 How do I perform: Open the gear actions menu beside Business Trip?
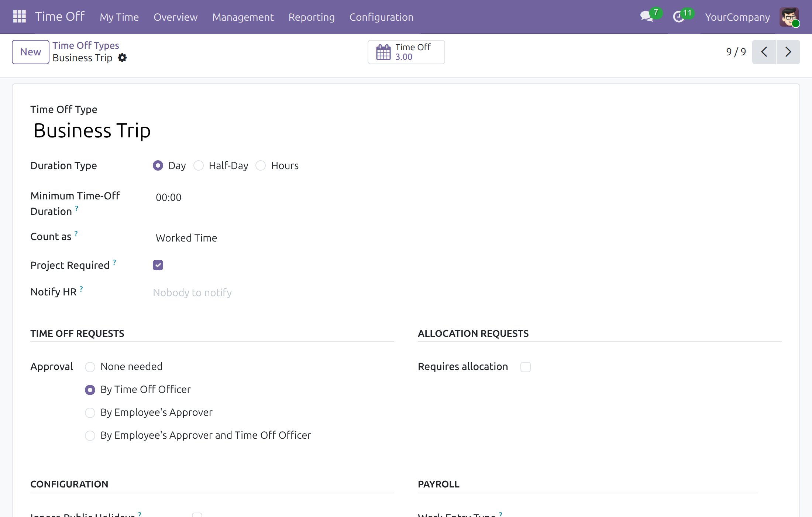122,58
